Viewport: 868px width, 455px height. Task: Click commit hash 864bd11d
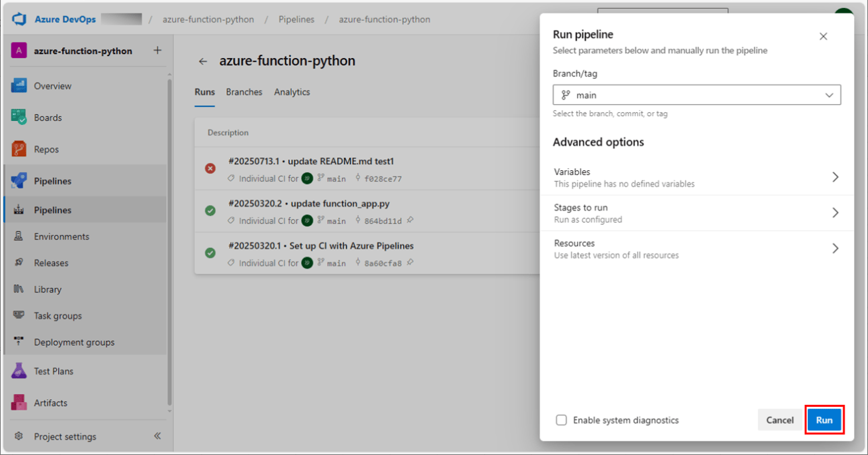click(383, 221)
